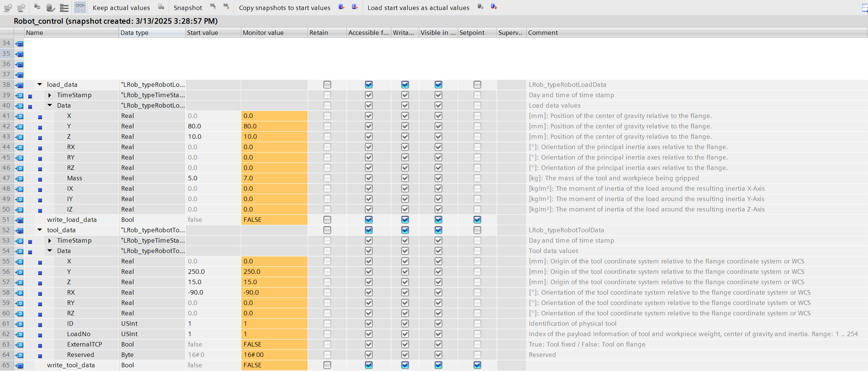868x371 pixels.
Task: Toggle Retain checkbox for load_data
Action: pyautogui.click(x=327, y=85)
